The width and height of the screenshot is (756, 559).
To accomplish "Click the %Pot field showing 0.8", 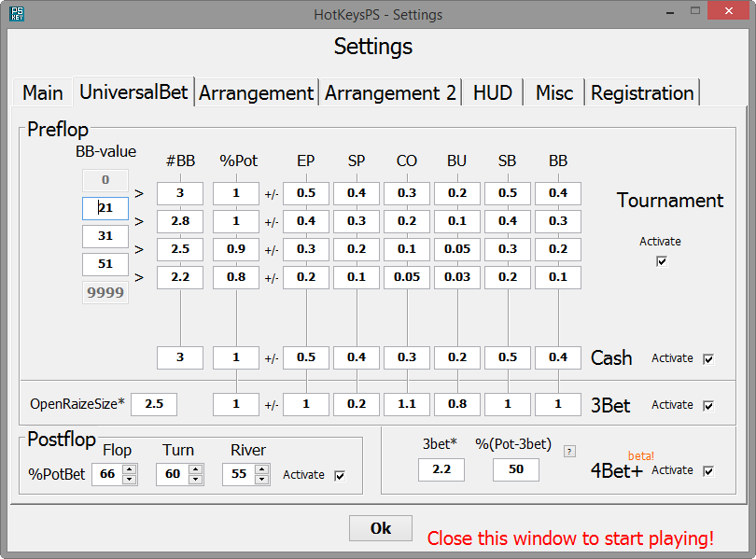I will pyautogui.click(x=236, y=277).
